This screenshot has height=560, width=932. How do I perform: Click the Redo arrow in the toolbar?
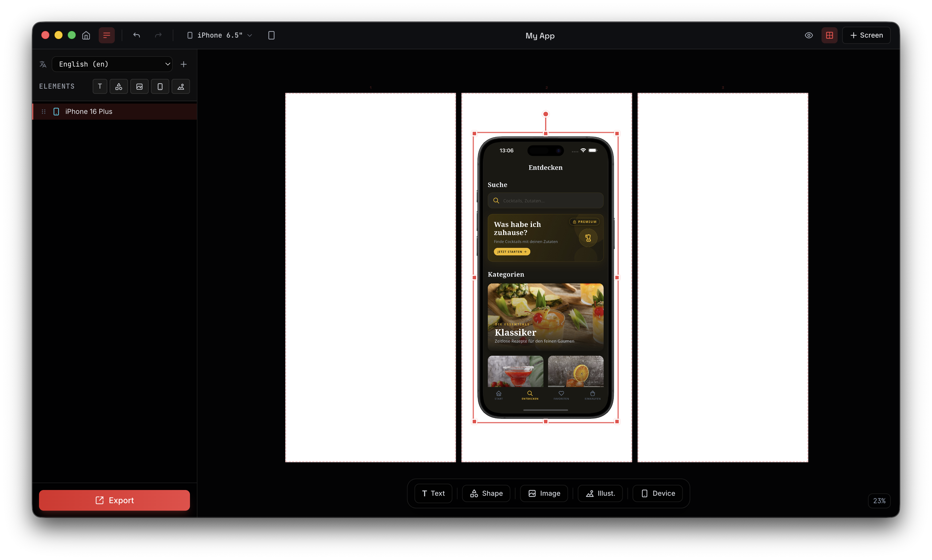pyautogui.click(x=158, y=35)
